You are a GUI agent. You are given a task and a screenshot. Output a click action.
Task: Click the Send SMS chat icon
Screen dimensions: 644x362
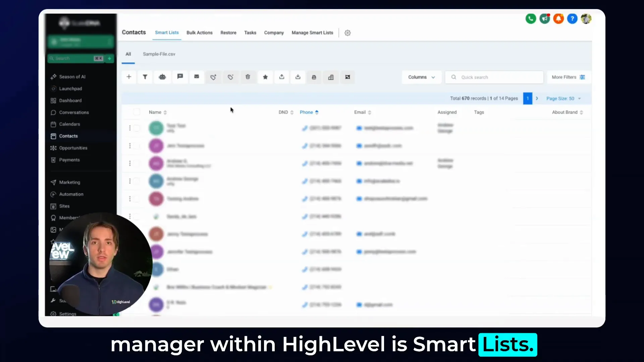180,77
